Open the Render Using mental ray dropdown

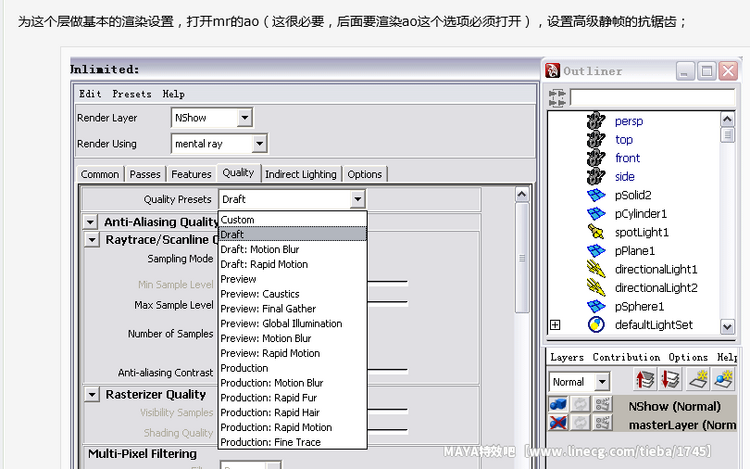tap(219, 143)
